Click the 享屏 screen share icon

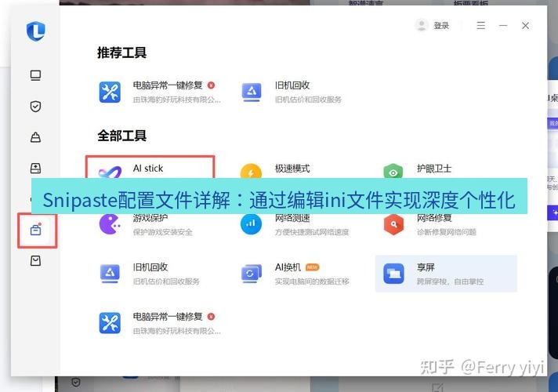(393, 274)
